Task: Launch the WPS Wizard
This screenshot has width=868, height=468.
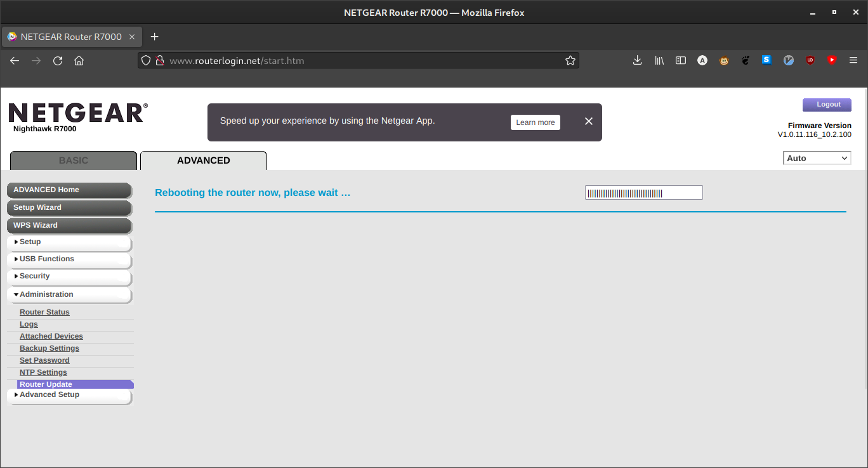Action: pyautogui.click(x=69, y=225)
